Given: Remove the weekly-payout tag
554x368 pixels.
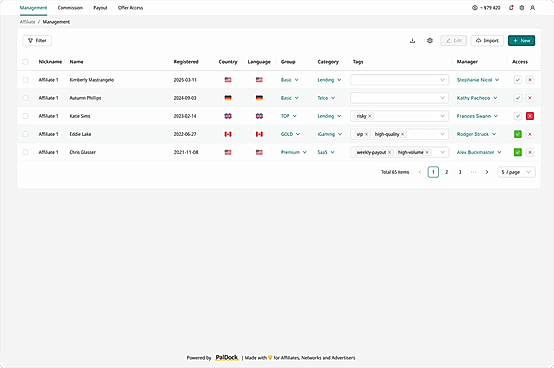Looking at the screenshot, I should [389, 152].
